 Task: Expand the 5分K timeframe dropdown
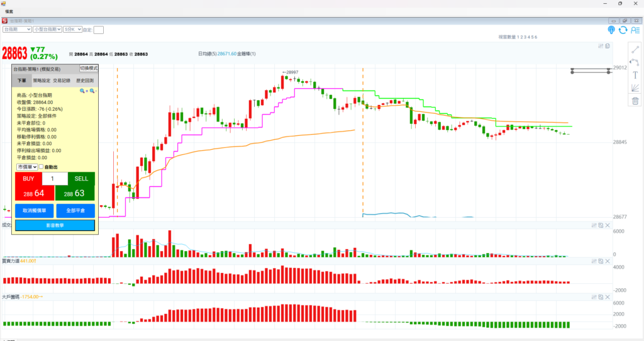click(72, 29)
